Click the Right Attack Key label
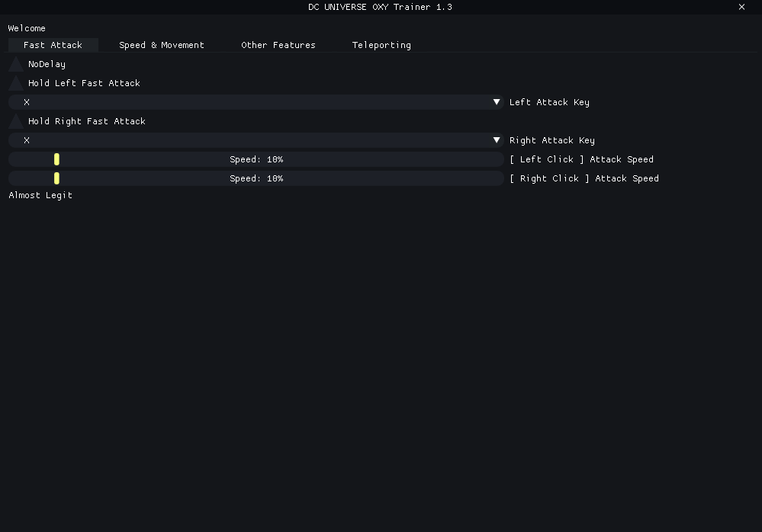The width and height of the screenshot is (762, 532). (552, 140)
